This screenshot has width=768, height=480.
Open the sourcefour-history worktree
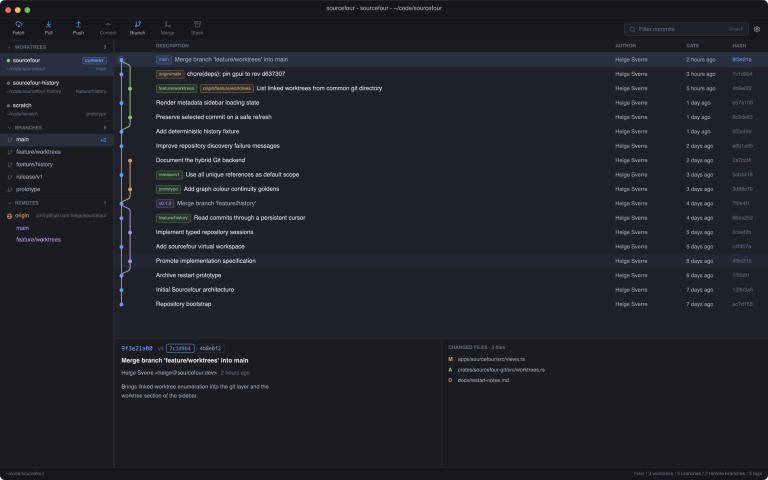57,87
